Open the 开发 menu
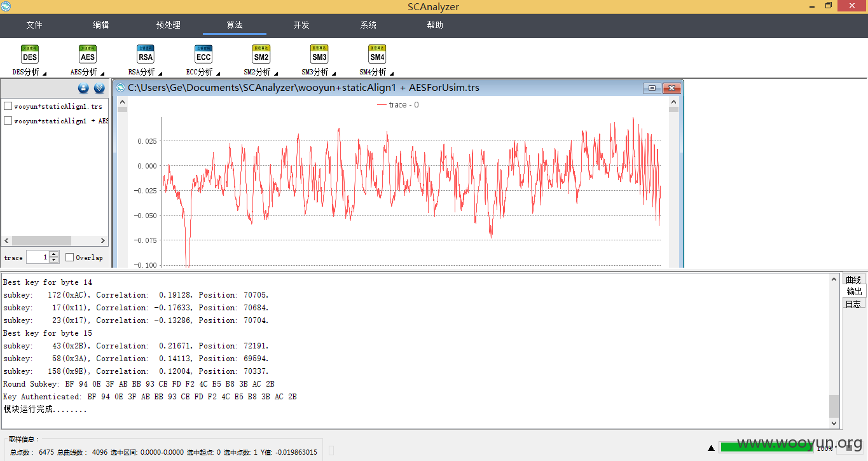Screen dimensions: 868x461 point(301,25)
